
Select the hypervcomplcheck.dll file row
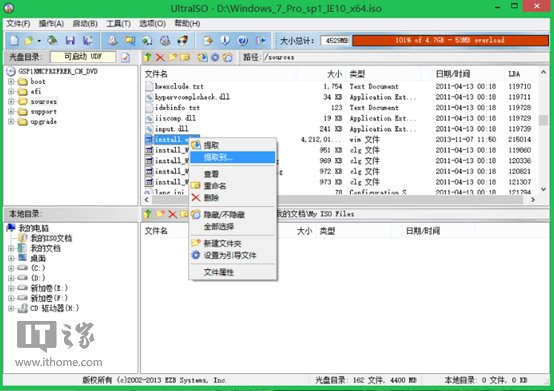(x=338, y=97)
